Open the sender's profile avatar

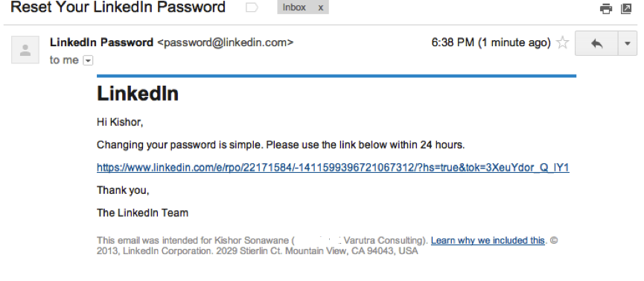[25, 50]
